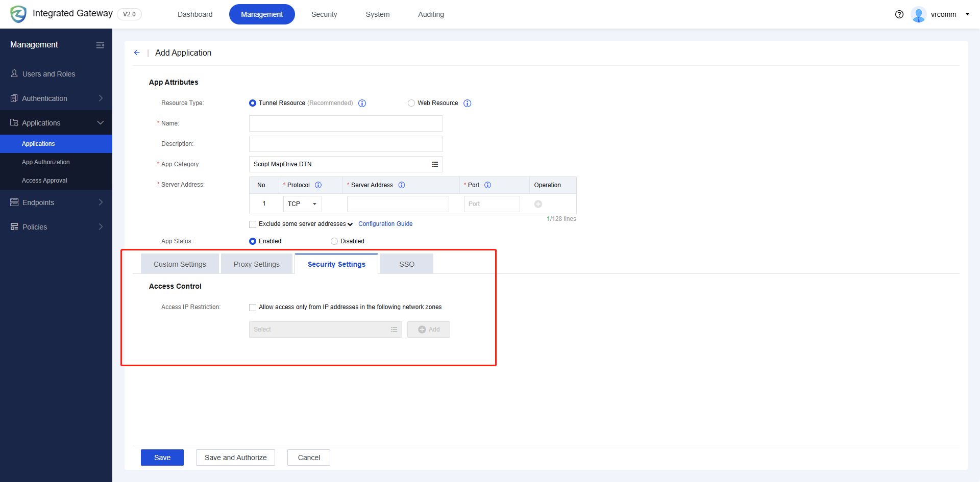Enable Exclude some server addresses

click(252, 224)
